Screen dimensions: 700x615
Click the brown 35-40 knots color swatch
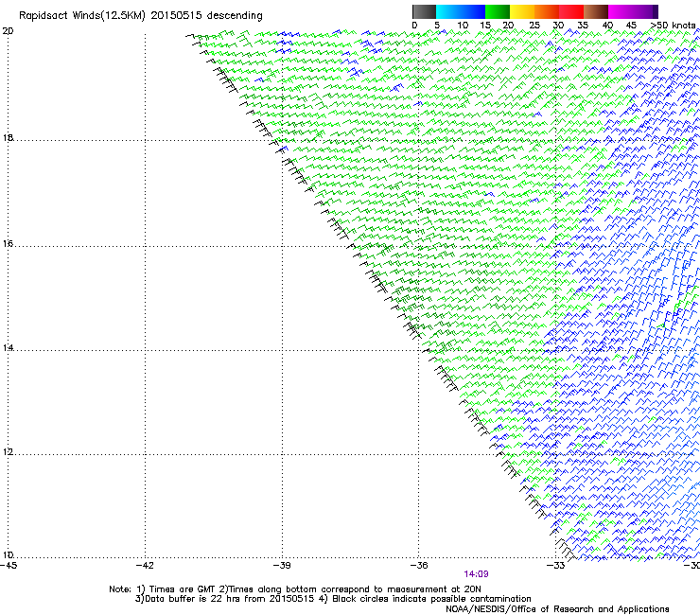coord(596,11)
